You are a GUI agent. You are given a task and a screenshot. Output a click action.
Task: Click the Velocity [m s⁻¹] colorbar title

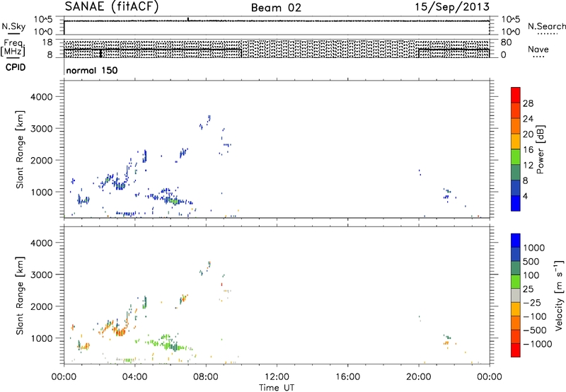click(x=559, y=296)
